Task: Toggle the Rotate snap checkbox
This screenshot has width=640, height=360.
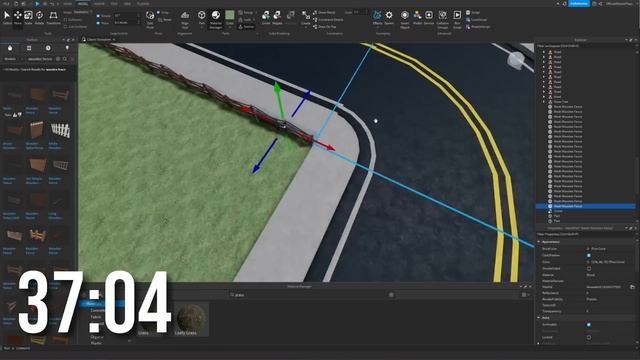Action: pos(98,16)
